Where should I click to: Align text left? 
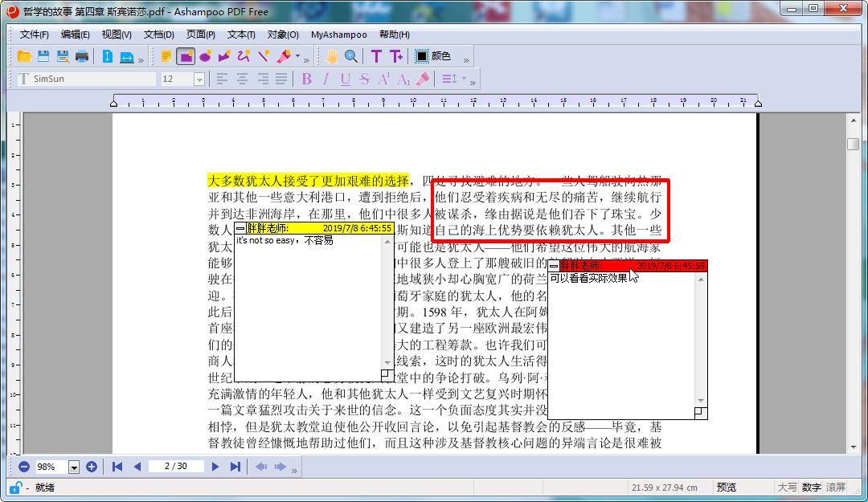click(x=223, y=80)
